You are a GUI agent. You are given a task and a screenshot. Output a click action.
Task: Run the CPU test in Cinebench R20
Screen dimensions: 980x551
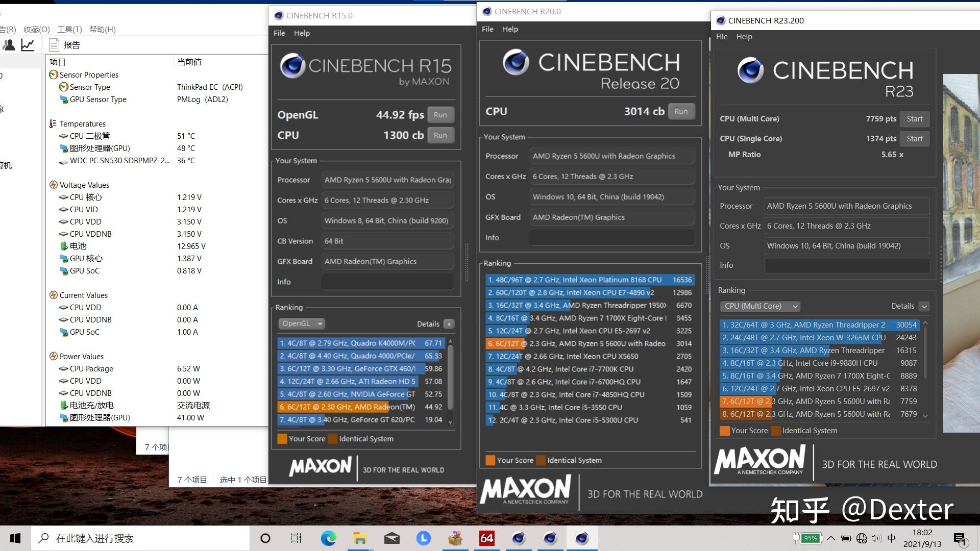(680, 111)
